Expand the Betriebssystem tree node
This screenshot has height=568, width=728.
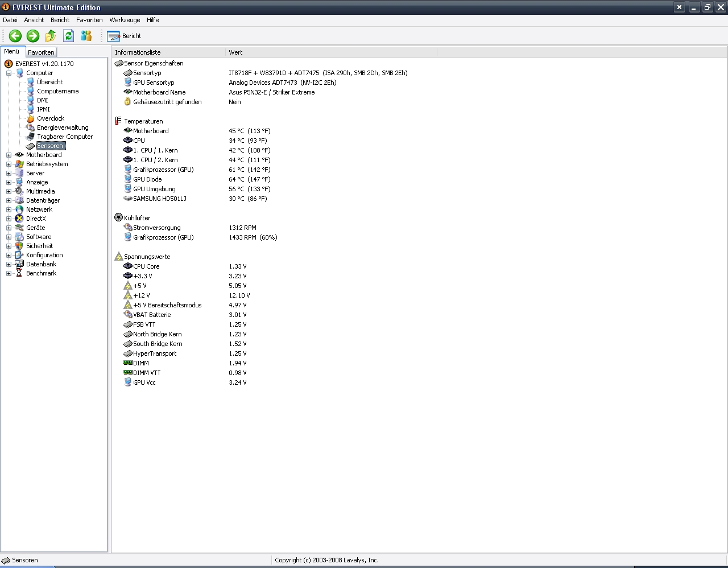tap(9, 164)
